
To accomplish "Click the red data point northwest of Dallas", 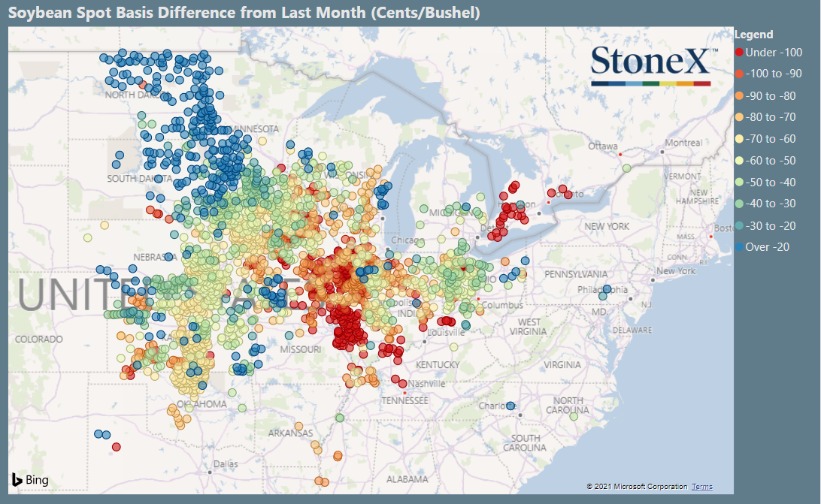I will (117, 447).
